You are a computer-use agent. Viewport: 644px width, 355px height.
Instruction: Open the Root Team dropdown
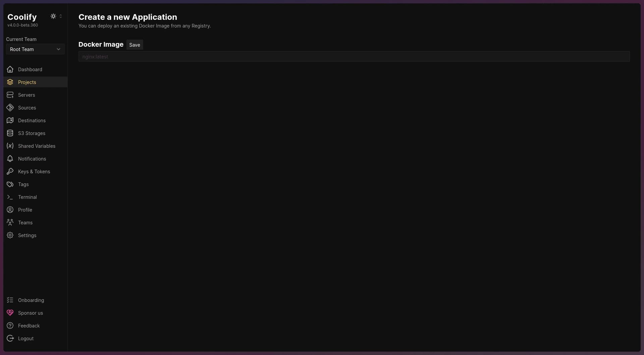tap(35, 49)
